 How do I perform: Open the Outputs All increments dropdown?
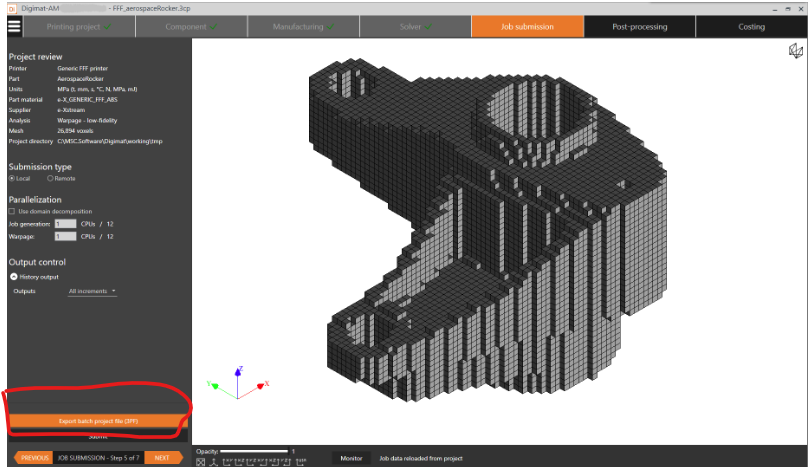point(92,291)
